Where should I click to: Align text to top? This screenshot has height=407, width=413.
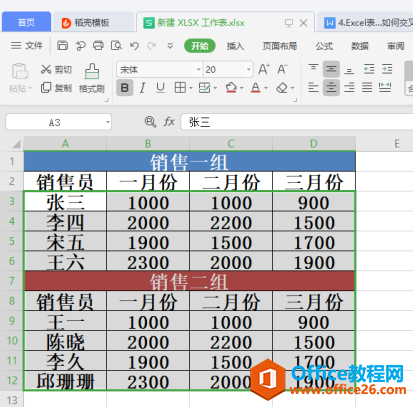(x=313, y=69)
